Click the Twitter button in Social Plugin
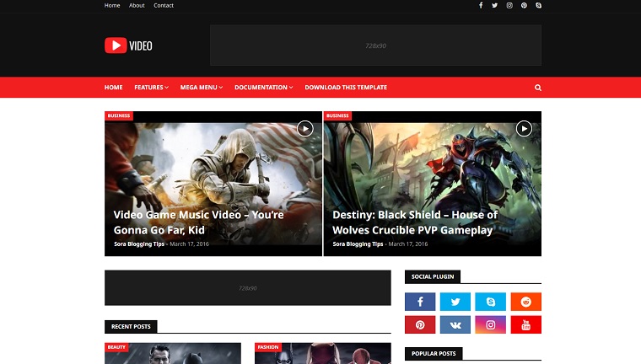This screenshot has height=364, width=641. (x=455, y=302)
